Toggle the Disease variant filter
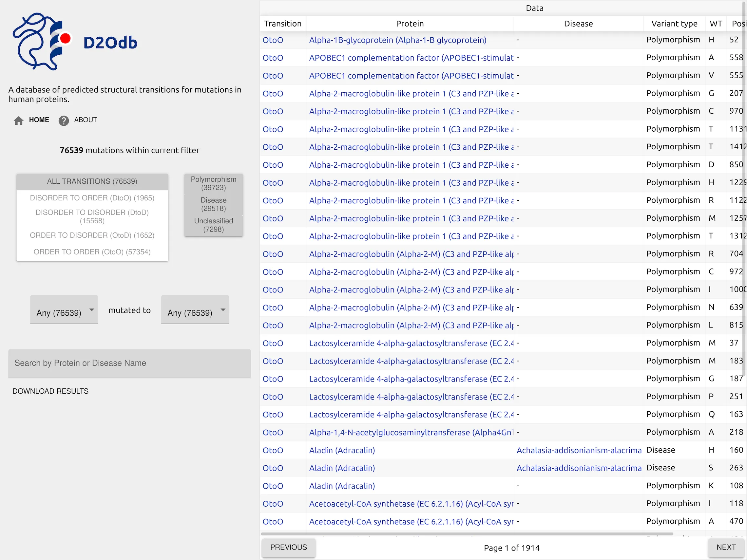Viewport: 747px width, 560px height. (213, 204)
